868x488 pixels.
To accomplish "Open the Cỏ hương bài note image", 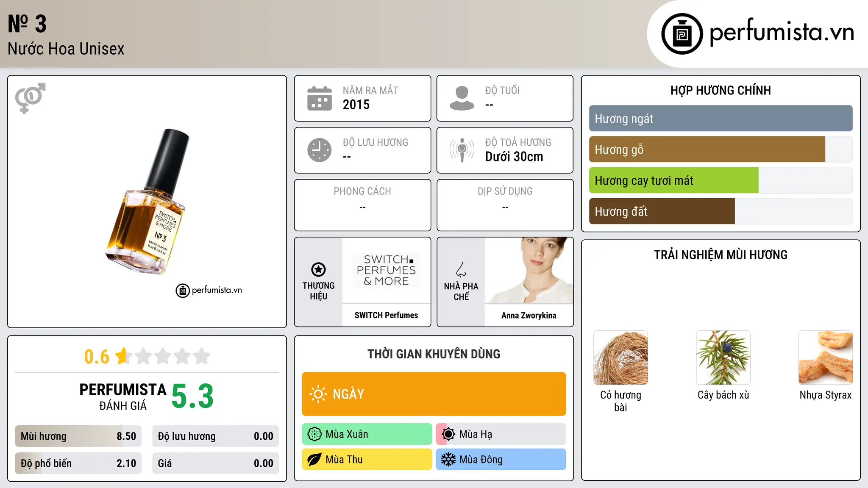I will (x=620, y=358).
